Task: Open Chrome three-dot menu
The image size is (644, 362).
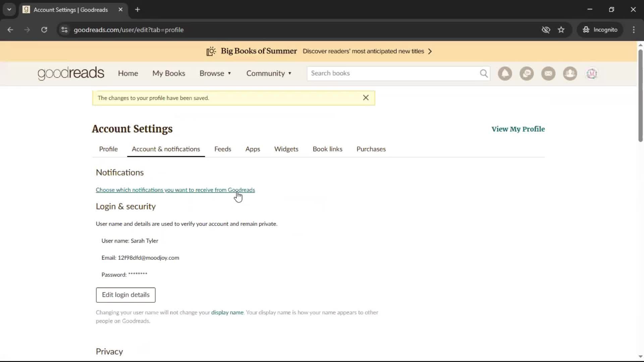Action: pos(634,30)
